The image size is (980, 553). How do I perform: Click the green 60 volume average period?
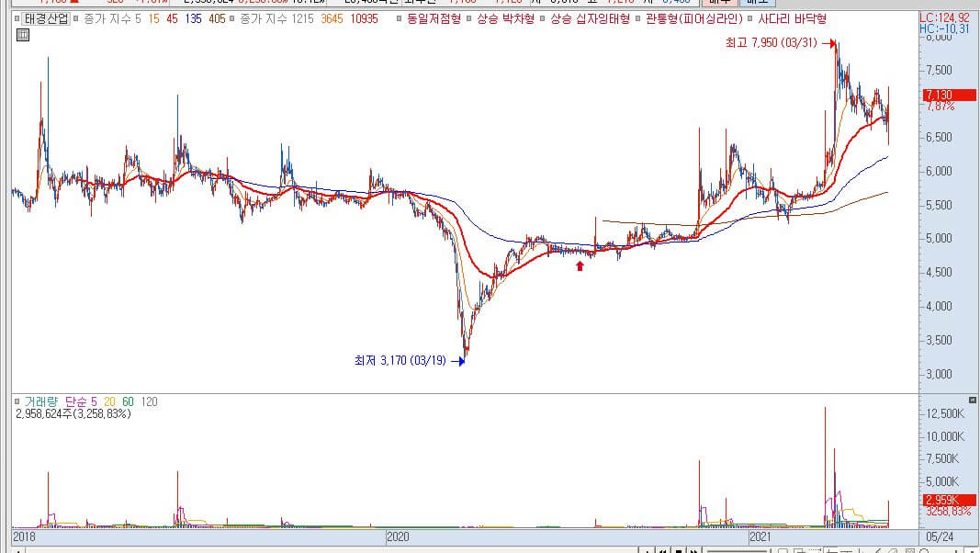128,401
